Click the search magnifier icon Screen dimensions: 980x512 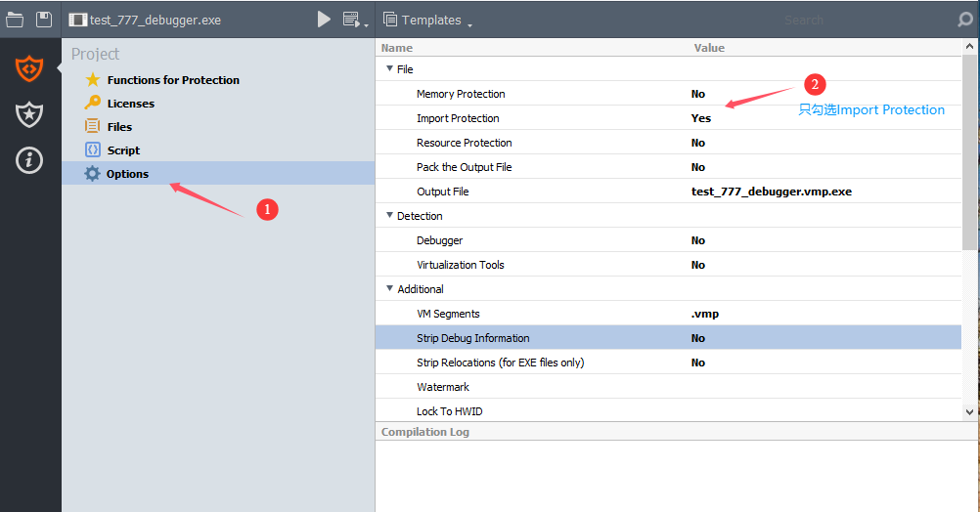[964, 20]
